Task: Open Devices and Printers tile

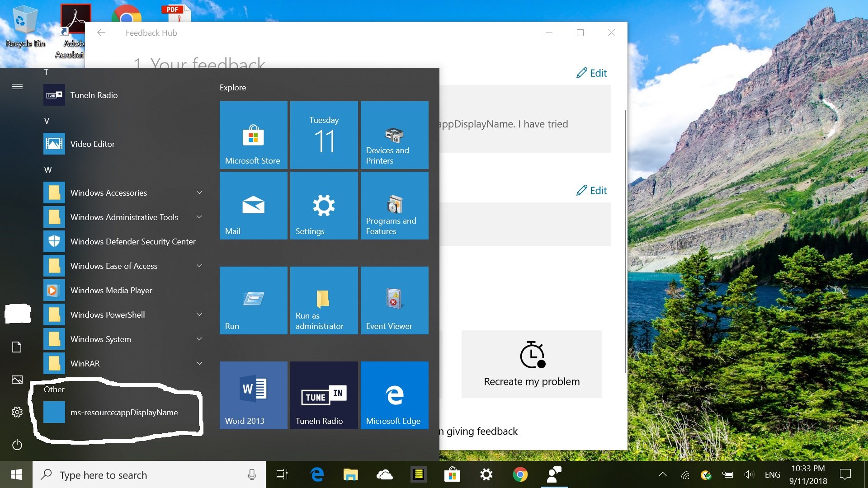Action: pos(394,135)
